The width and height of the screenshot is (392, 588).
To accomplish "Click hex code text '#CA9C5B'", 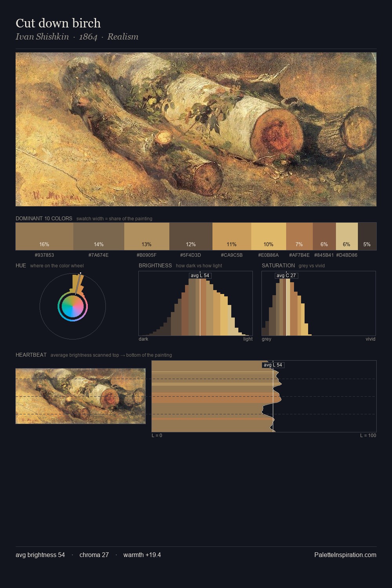I will coord(232,255).
